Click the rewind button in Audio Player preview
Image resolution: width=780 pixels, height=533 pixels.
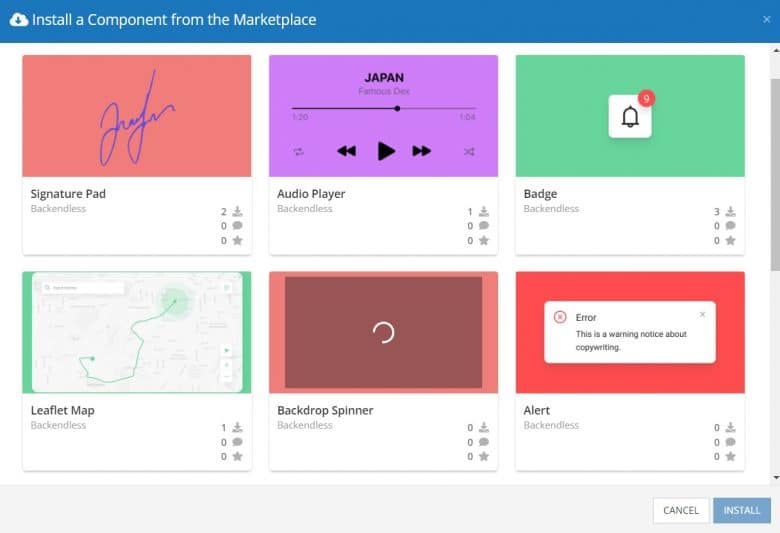coord(346,151)
